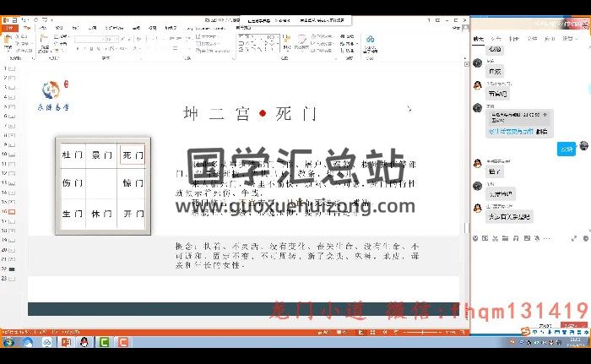Click the scissors screenshot icon in the QQ chat toolbar
This screenshot has height=364, width=591.
496,238
